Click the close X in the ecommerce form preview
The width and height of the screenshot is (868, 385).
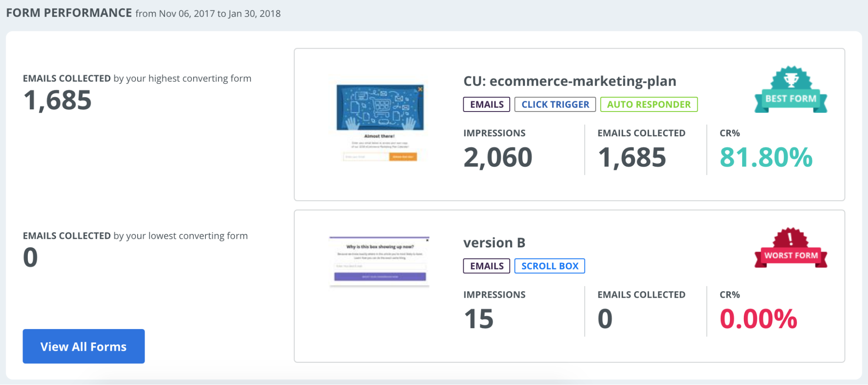coord(420,89)
